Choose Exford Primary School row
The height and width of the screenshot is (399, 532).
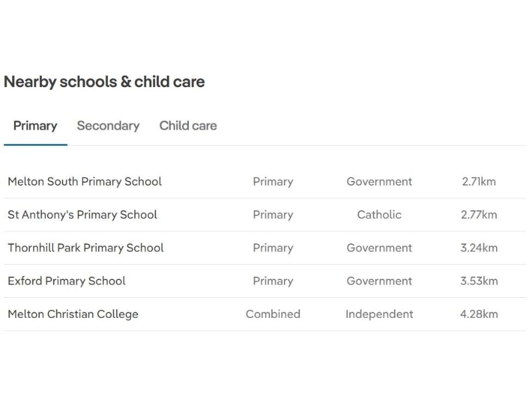(66, 281)
